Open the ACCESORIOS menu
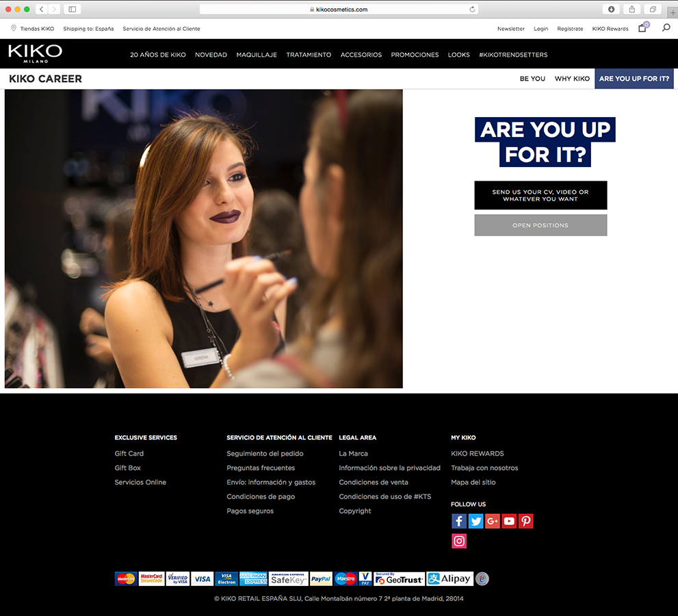Viewport: 678px width, 616px height. pyautogui.click(x=361, y=55)
